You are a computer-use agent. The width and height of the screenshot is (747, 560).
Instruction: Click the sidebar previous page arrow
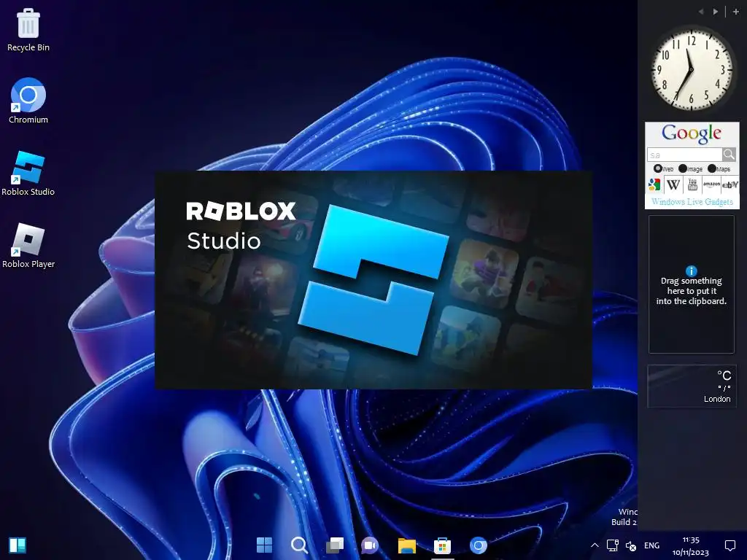point(701,12)
